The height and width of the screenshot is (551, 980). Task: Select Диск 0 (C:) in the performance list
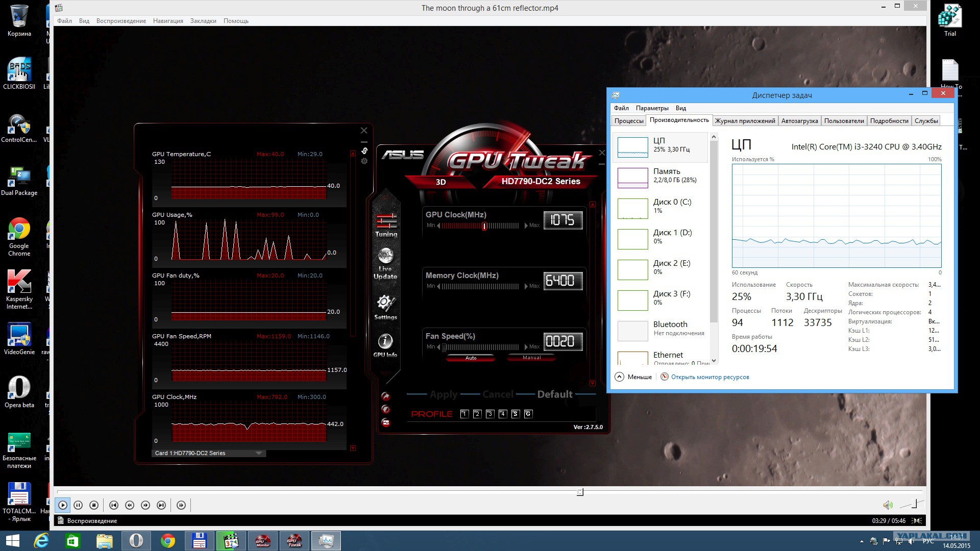(660, 209)
